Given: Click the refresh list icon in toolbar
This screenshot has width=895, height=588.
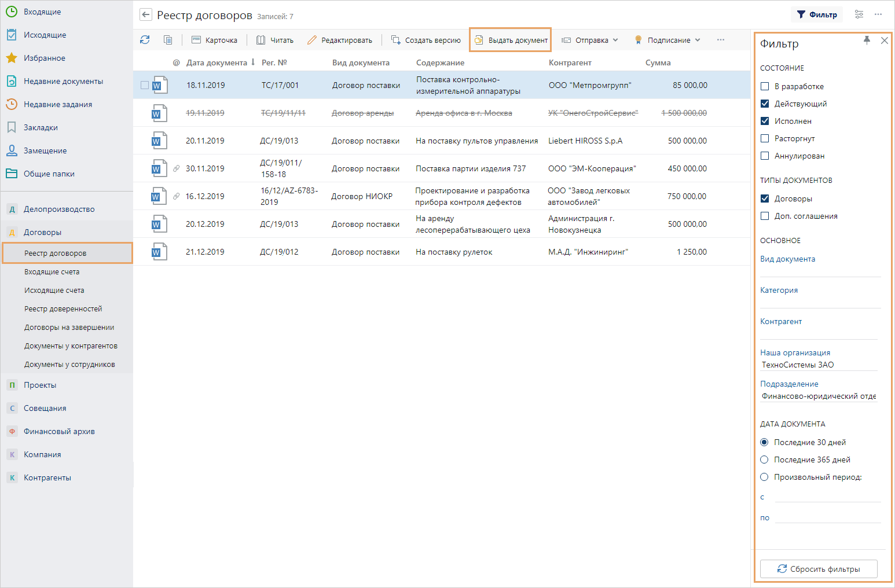Looking at the screenshot, I should (x=145, y=40).
